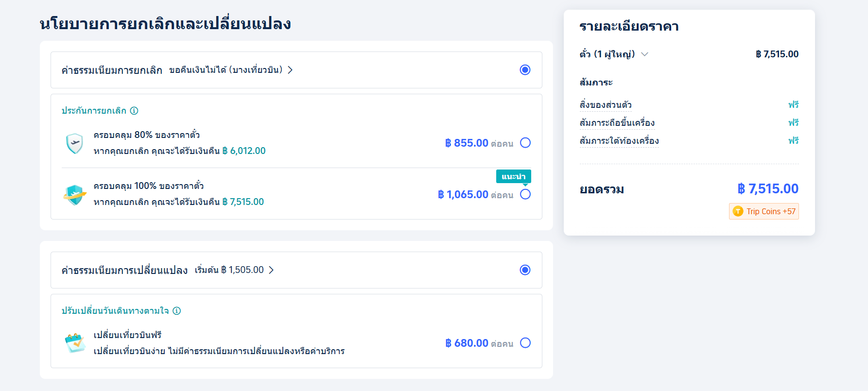
Task: Expand ticket (1 adult) price breakdown
Action: pos(644,54)
